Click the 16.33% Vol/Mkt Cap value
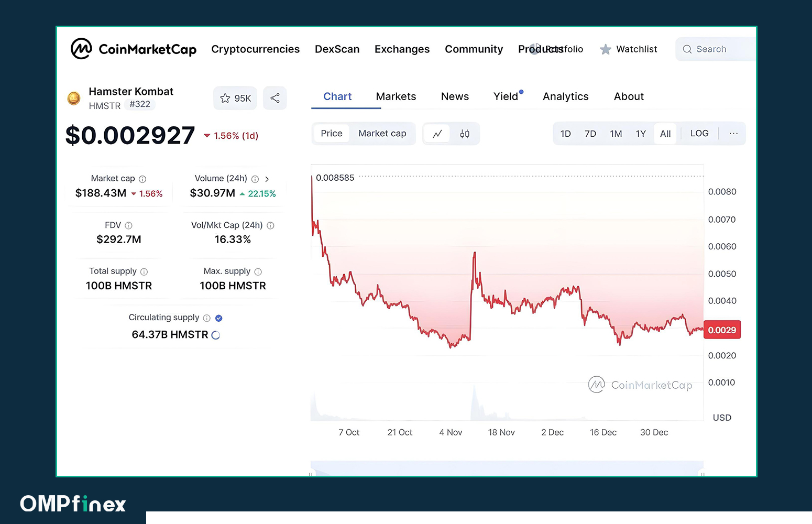This screenshot has width=812, height=524. coord(233,239)
